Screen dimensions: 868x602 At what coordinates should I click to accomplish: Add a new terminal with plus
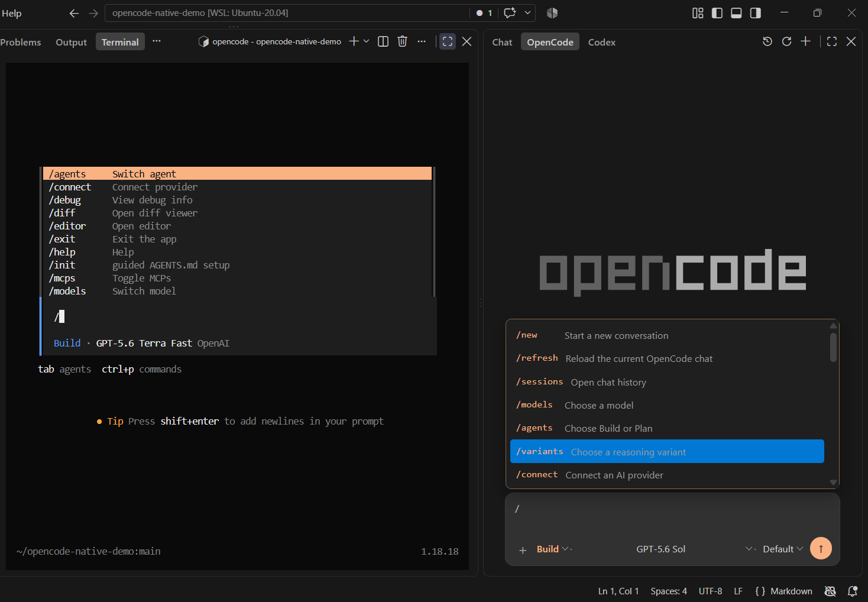pos(354,41)
